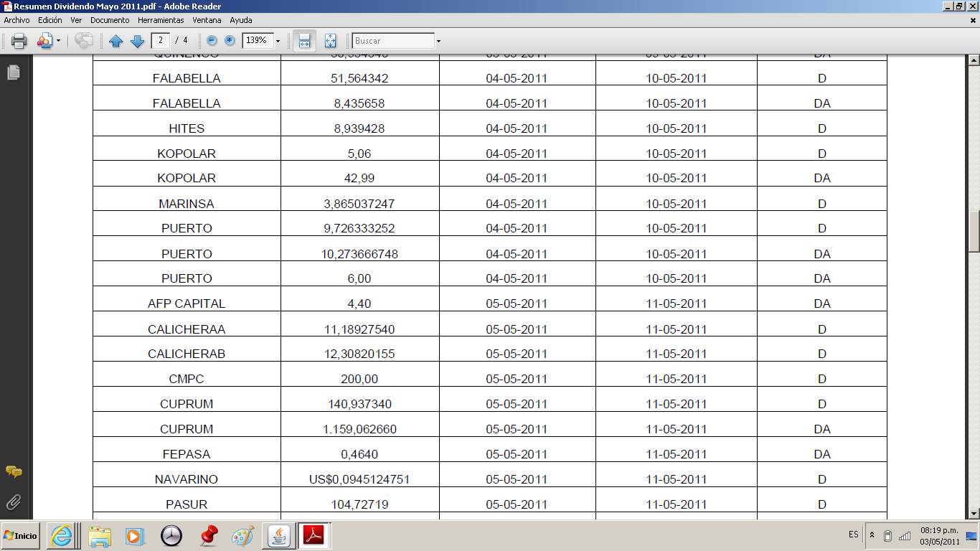The height and width of the screenshot is (551, 980).
Task: Click the value 140,937340
Action: 359,404
